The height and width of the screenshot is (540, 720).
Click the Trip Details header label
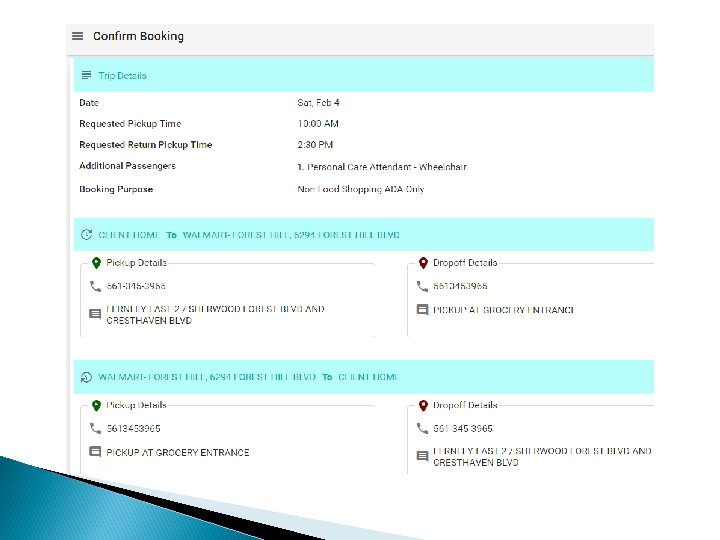122,76
